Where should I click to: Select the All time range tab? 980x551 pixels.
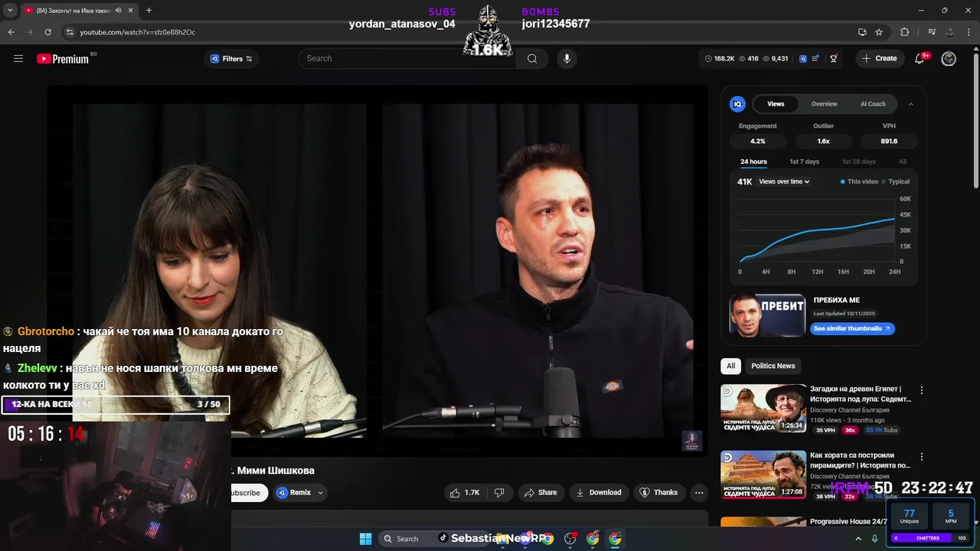[903, 161]
